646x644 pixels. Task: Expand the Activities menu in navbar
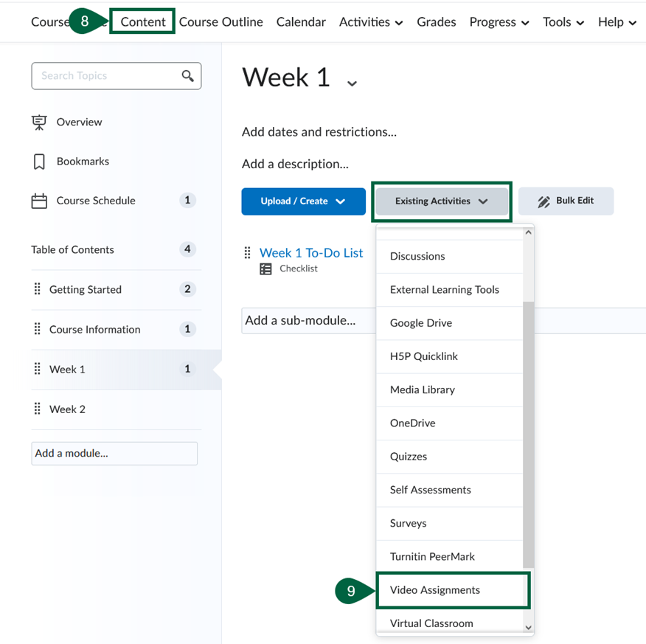371,22
